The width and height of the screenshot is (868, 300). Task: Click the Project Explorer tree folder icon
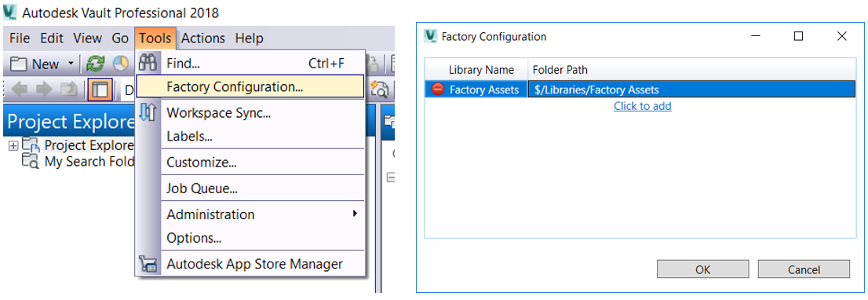[31, 145]
